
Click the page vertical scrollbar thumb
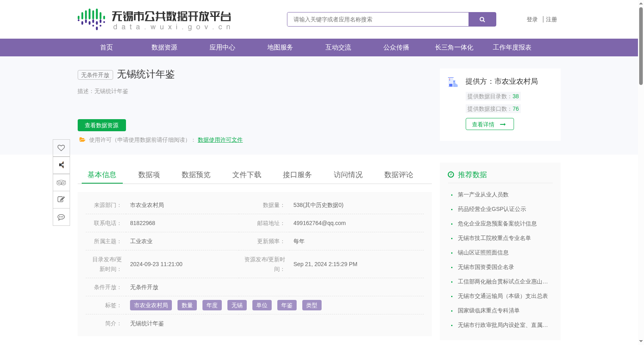click(x=641, y=46)
